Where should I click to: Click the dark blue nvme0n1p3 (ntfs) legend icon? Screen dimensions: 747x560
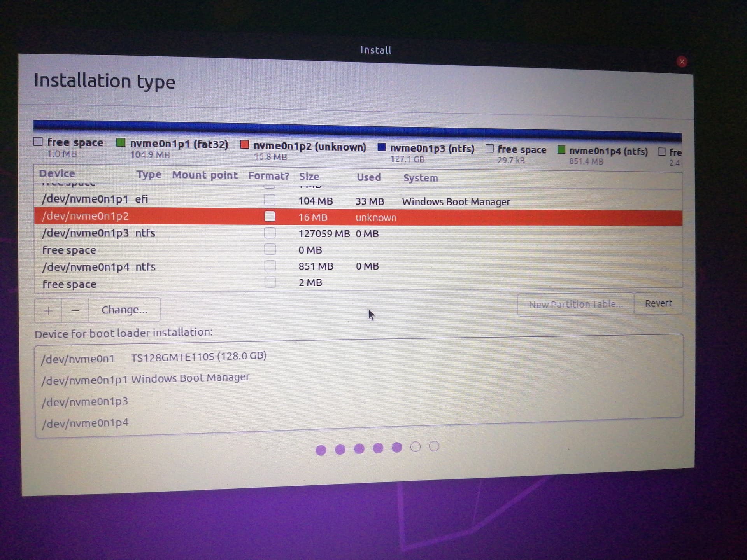382,147
